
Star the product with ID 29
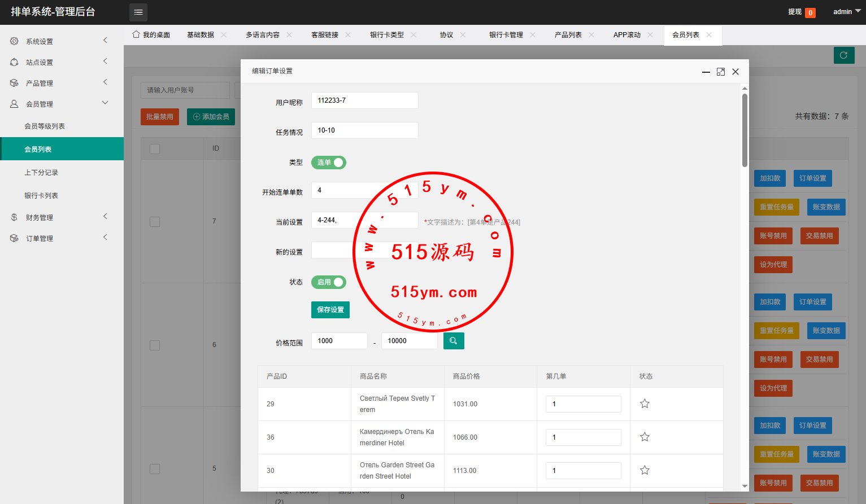(645, 404)
